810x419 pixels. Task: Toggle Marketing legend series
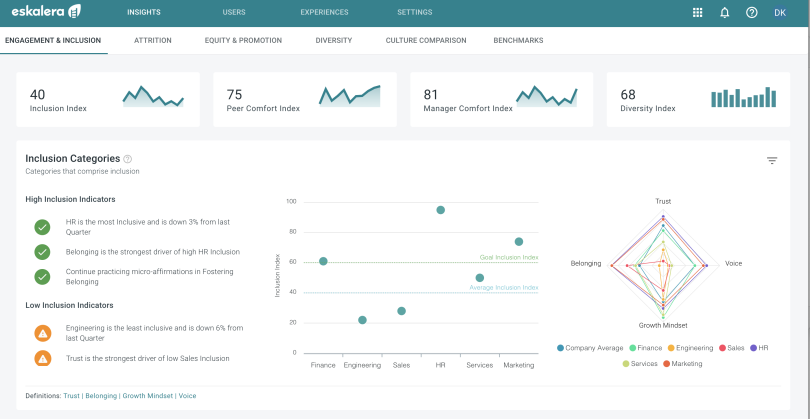[682, 364]
